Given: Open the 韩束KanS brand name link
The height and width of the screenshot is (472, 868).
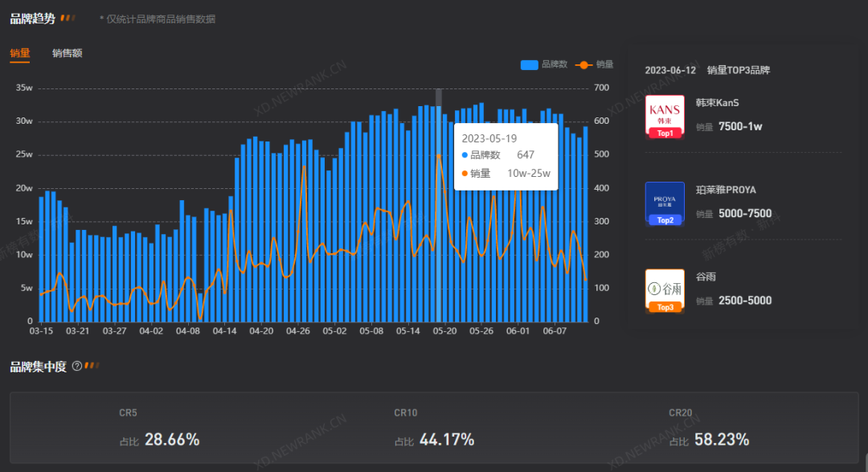Looking at the screenshot, I should coord(717,103).
